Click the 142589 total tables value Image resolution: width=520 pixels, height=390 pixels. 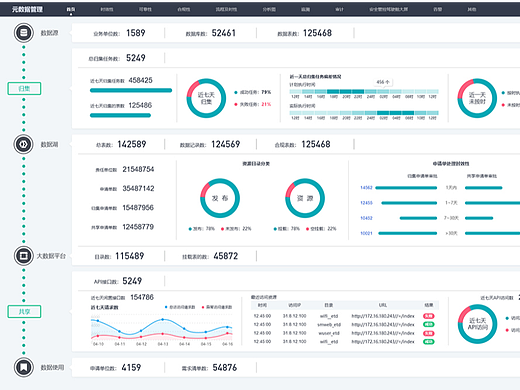tap(132, 144)
